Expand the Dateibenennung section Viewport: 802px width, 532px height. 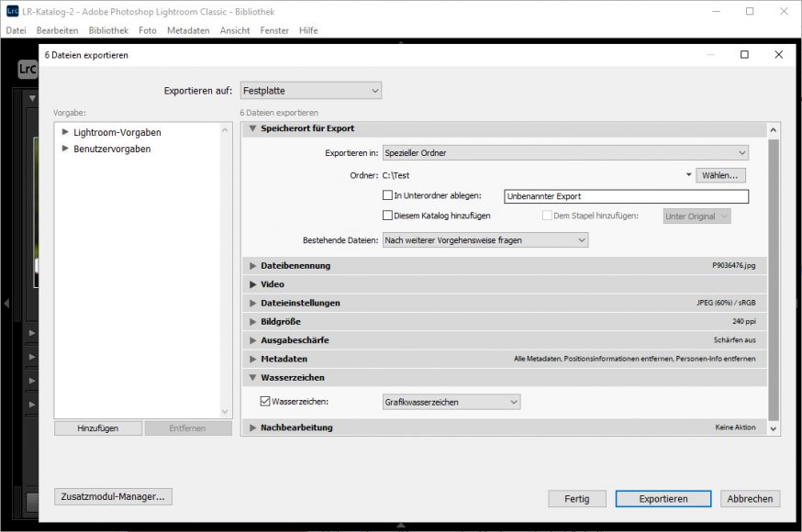252,266
